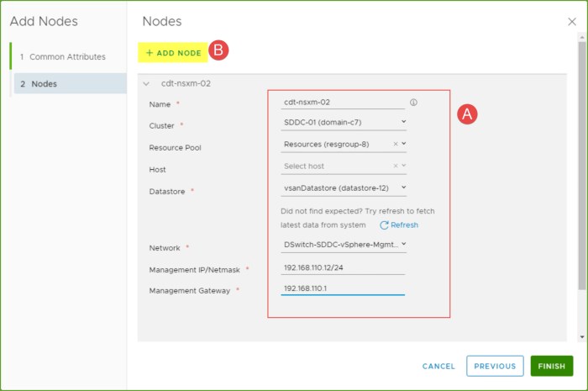
Task: Open the Datastore vsanDatastore dropdown
Action: (344, 188)
